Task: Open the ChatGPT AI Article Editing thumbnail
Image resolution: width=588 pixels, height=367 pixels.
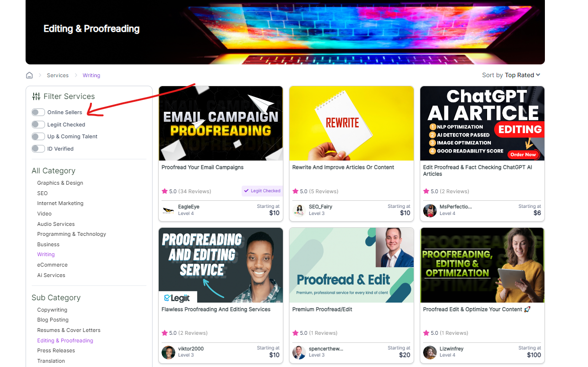Action: point(482,123)
